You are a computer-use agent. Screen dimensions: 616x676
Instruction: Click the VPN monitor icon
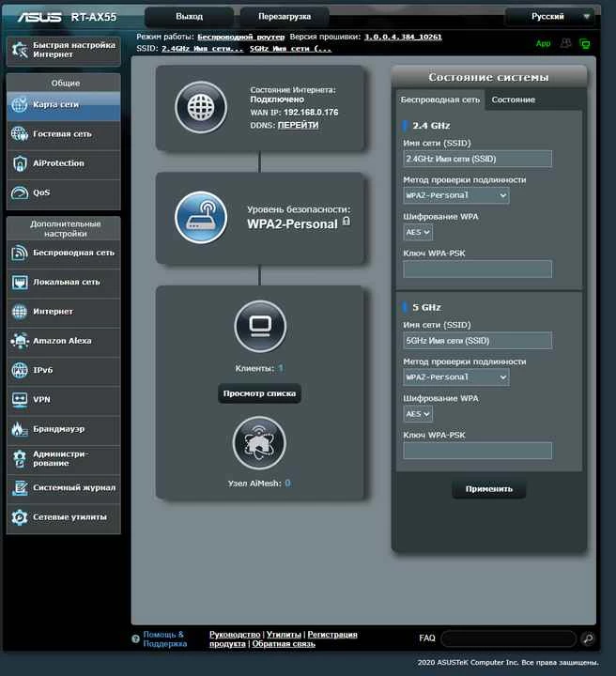coord(20,400)
